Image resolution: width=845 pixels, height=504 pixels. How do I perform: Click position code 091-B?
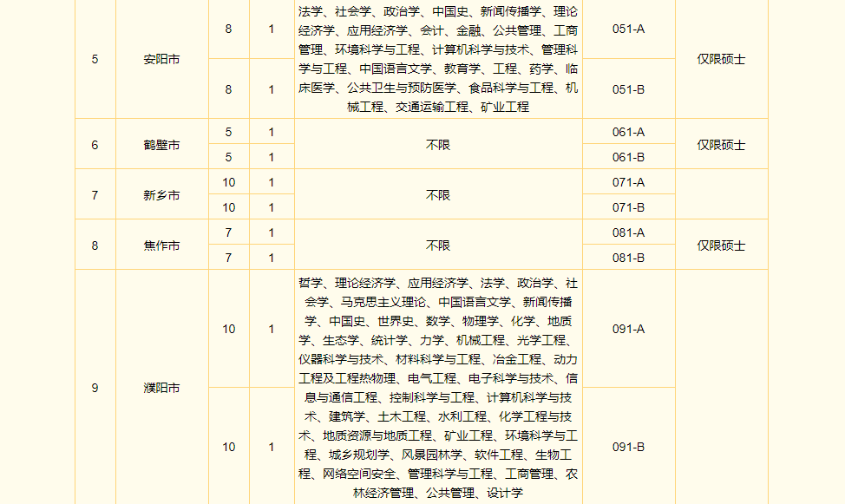coord(628,447)
